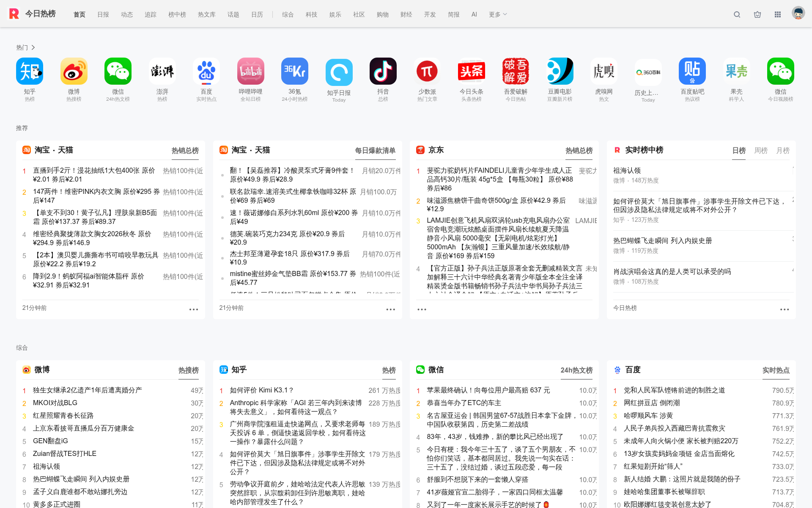Open the 知乎热榜 icon
Screen dimensions: 812x508
30,72
